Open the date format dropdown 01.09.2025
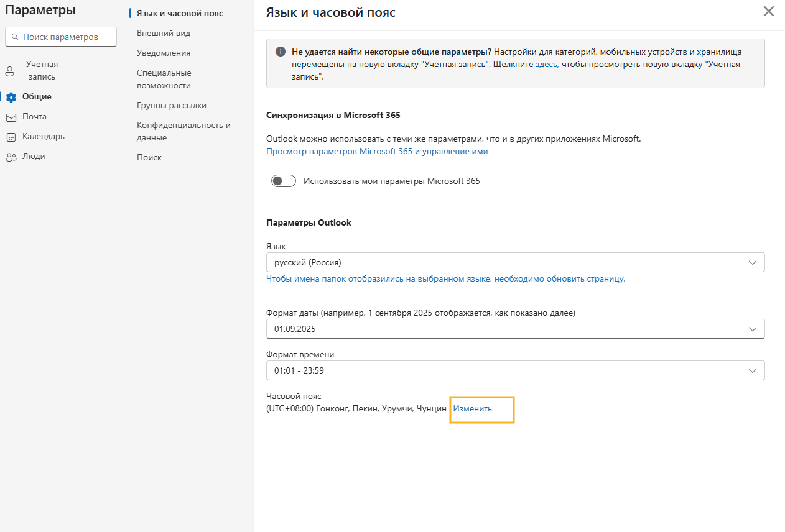 pyautogui.click(x=515, y=329)
